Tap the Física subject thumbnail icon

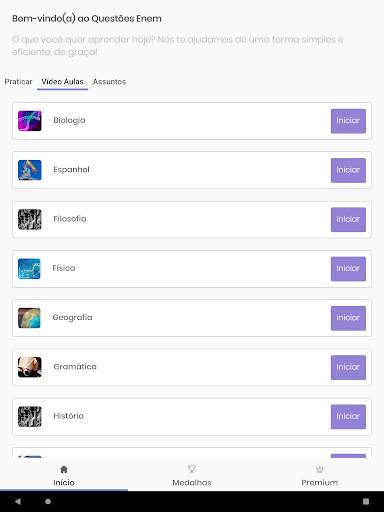coord(29,269)
